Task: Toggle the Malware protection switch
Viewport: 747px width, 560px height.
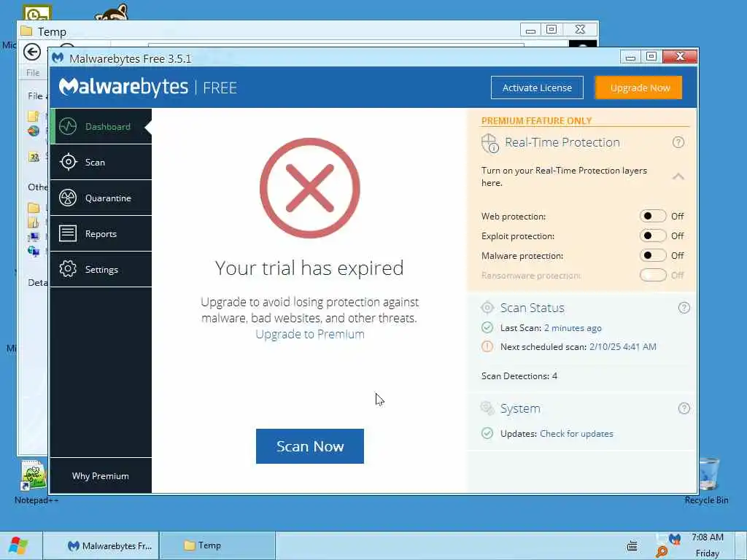Action: pyautogui.click(x=653, y=255)
